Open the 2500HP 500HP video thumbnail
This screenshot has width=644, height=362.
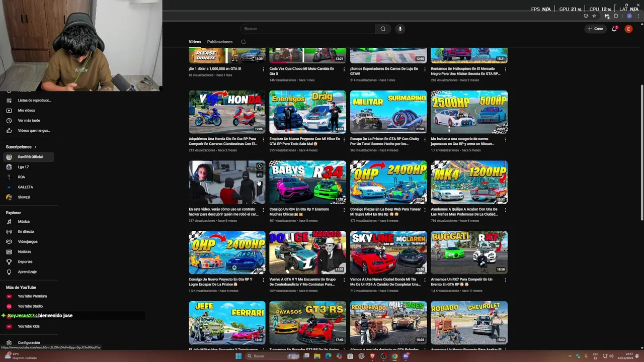coord(469,112)
